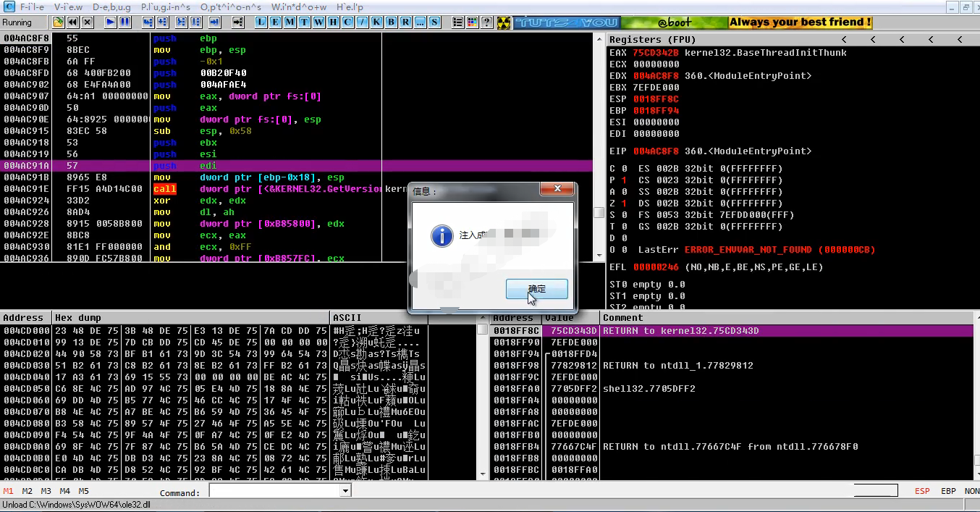
Task: Open the Plugins menu
Action: point(166,7)
